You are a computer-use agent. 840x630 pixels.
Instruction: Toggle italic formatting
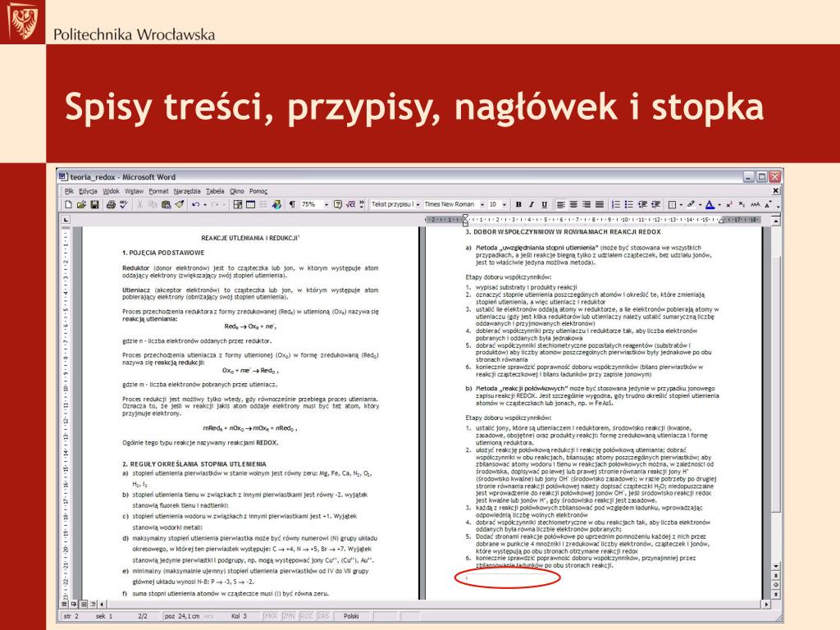click(x=532, y=204)
